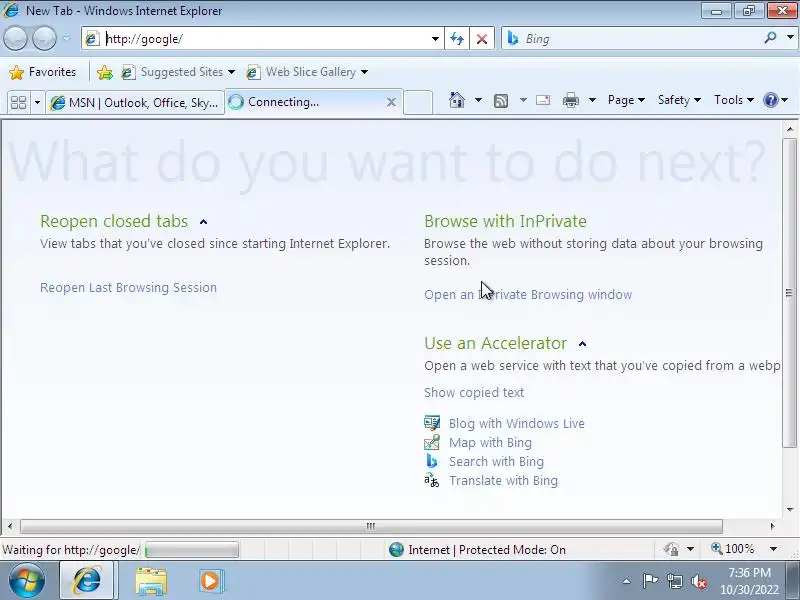This screenshot has width=800, height=600.
Task: Click the vertical scrollbar down arrow
Action: click(790, 510)
